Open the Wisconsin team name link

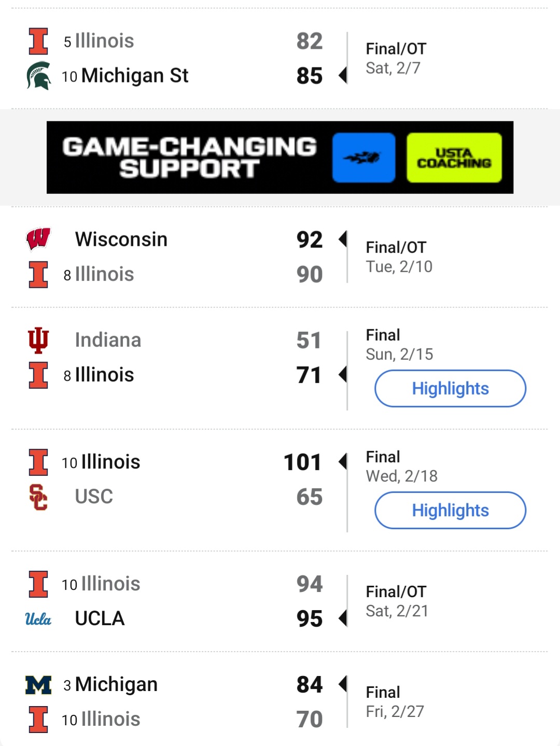click(121, 240)
